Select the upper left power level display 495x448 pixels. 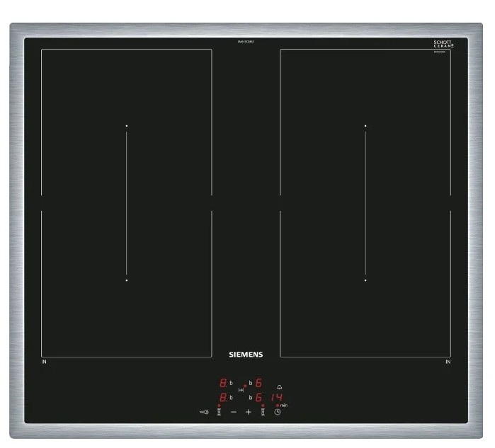(224, 384)
